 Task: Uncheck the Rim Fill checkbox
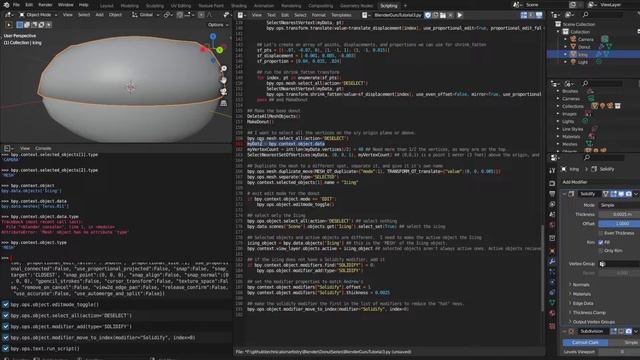coord(601,242)
